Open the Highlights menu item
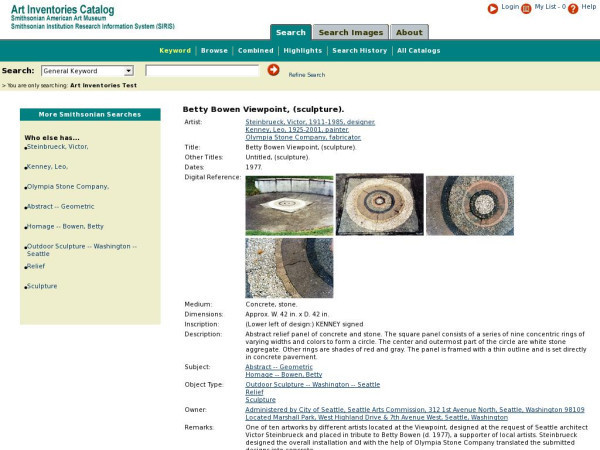Image resolution: width=600 pixels, height=450 pixels. pyautogui.click(x=303, y=51)
